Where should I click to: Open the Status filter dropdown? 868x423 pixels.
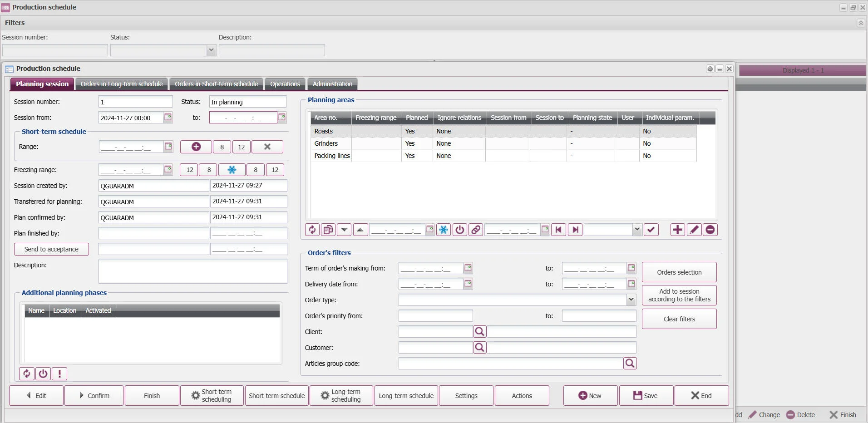211,50
